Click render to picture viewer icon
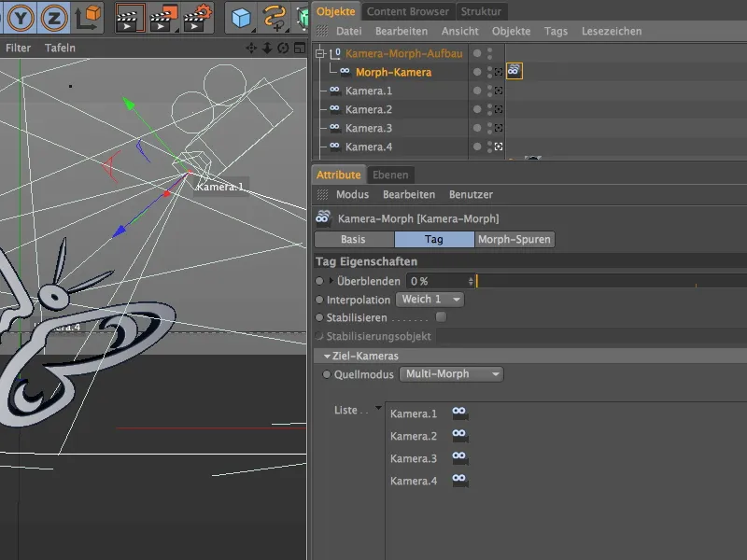This screenshot has height=560, width=747. [x=164, y=18]
